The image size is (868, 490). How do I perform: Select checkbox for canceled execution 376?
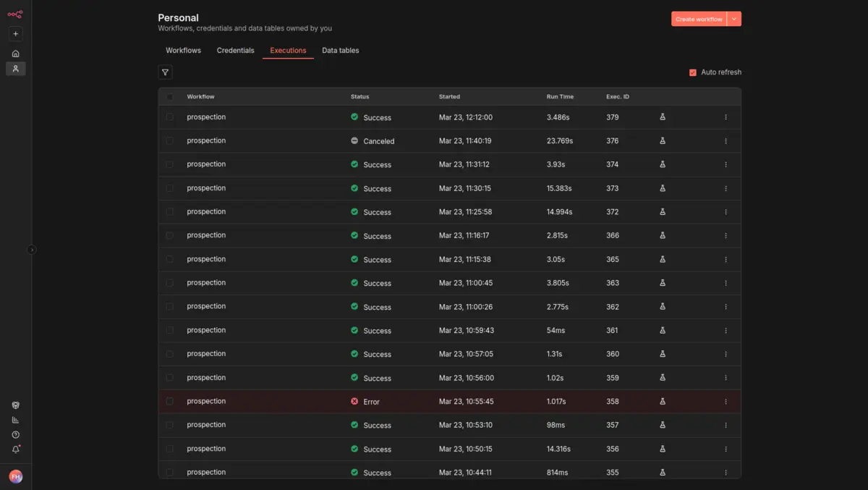tap(170, 141)
